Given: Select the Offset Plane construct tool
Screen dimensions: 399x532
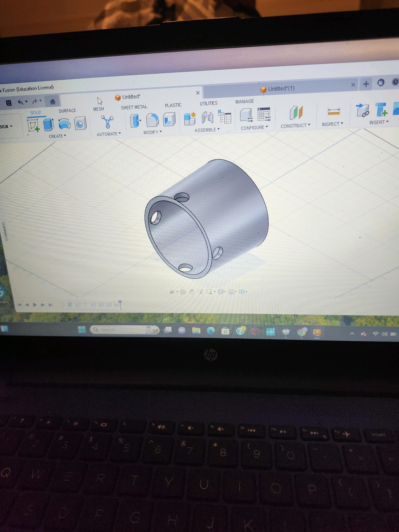Looking at the screenshot, I should pos(296,113).
